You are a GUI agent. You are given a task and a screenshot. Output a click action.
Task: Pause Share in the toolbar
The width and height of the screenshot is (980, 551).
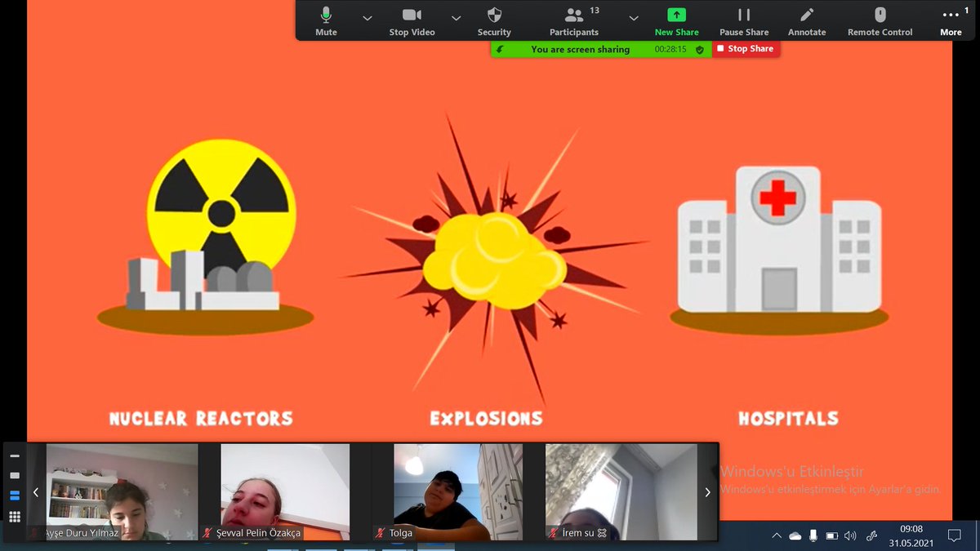(x=744, y=21)
